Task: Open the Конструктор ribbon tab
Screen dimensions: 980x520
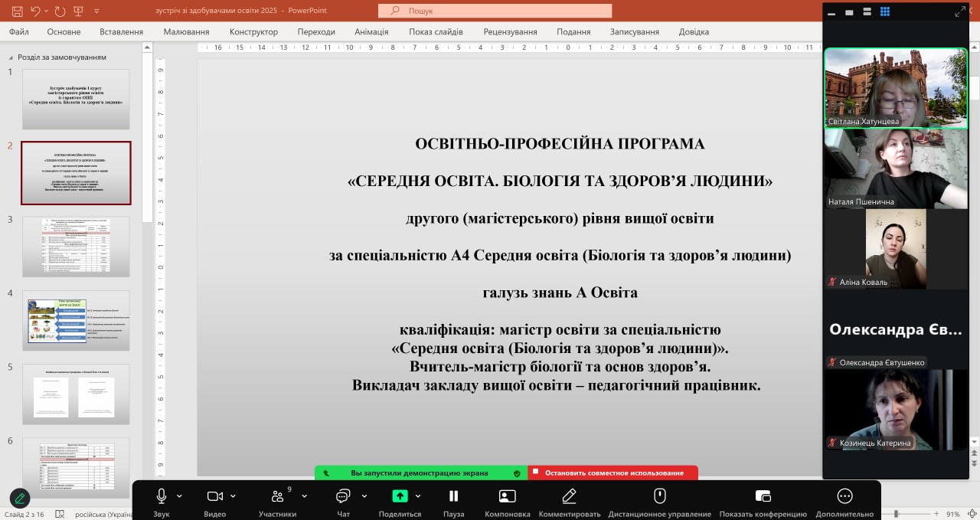Action: pos(253,31)
